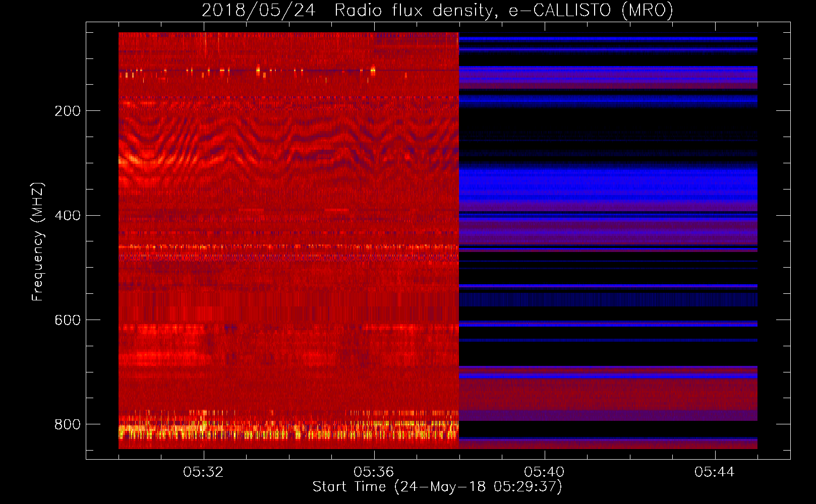Click the 05:44 time tick label
Image resolution: width=816 pixels, height=504 pixels.
[x=715, y=472]
